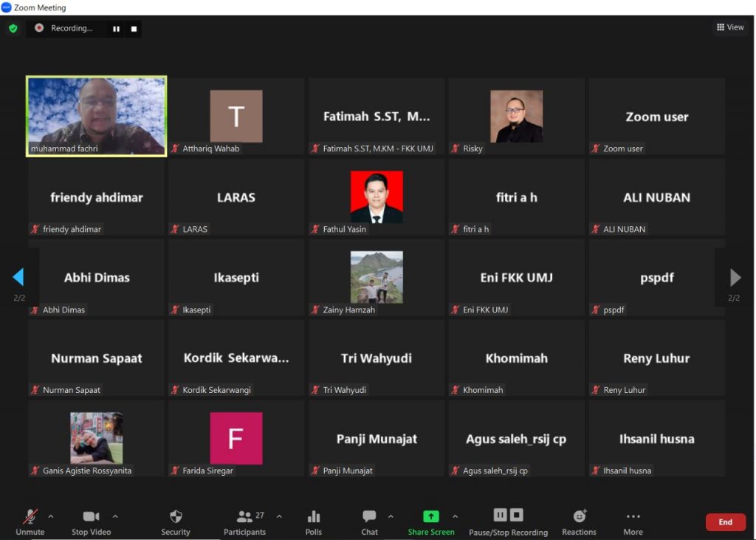The image size is (756, 540).
Task: Go to next gallery page with right arrow
Action: 735,278
